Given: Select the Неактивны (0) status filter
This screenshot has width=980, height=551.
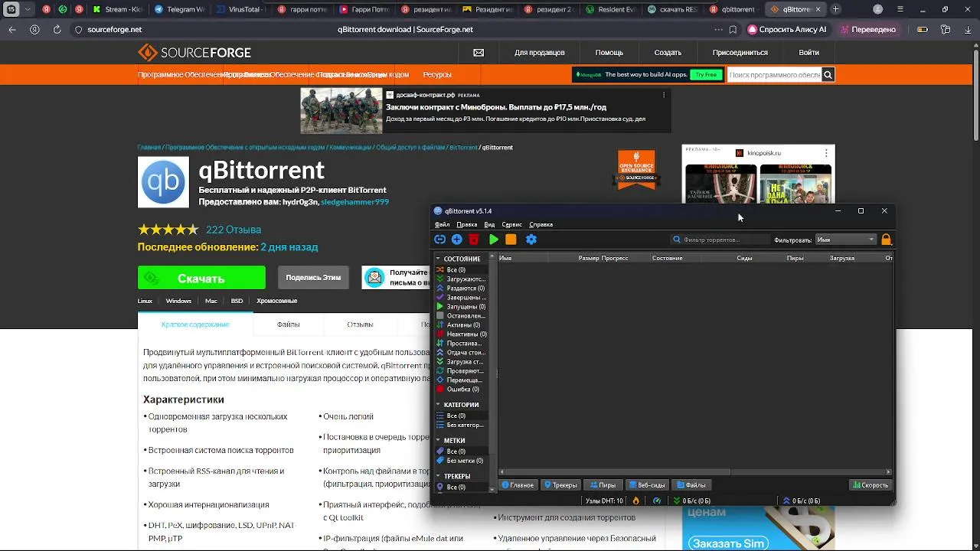Looking at the screenshot, I should click(x=460, y=334).
